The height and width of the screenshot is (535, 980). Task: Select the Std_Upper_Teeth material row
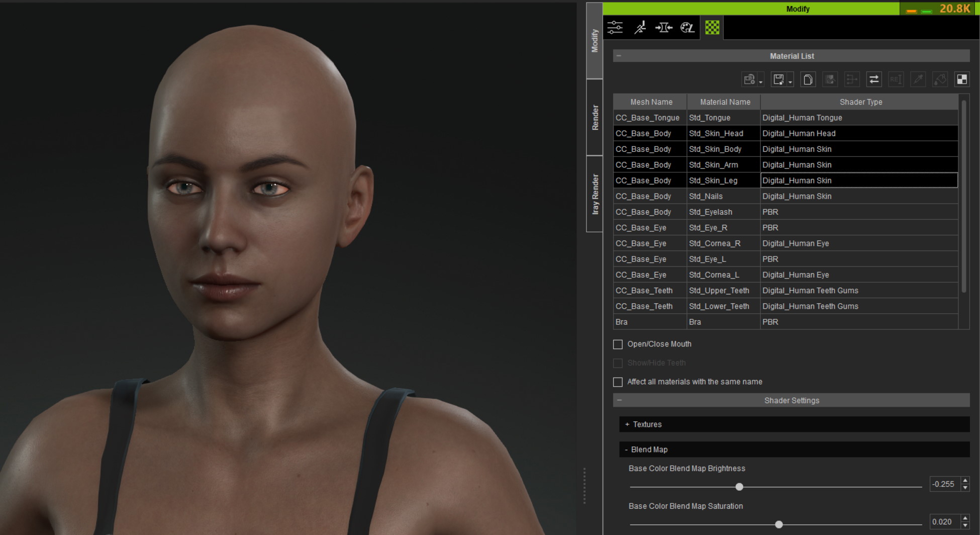click(786, 291)
